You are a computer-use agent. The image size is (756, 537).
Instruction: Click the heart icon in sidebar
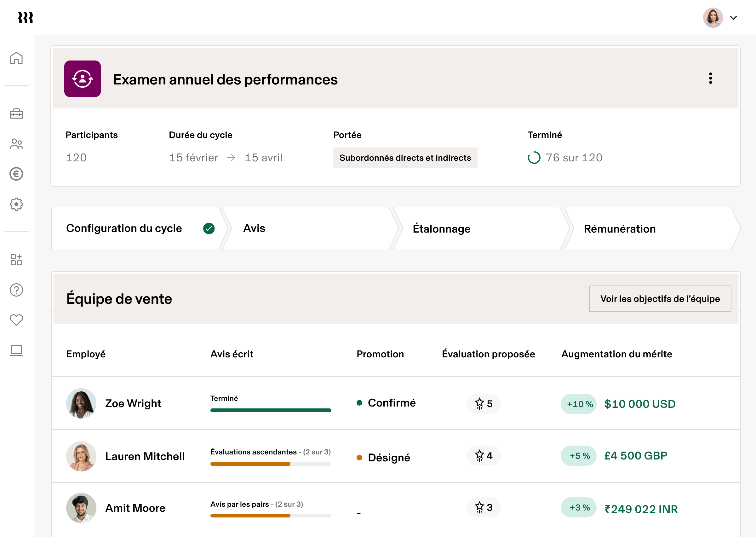(x=16, y=320)
